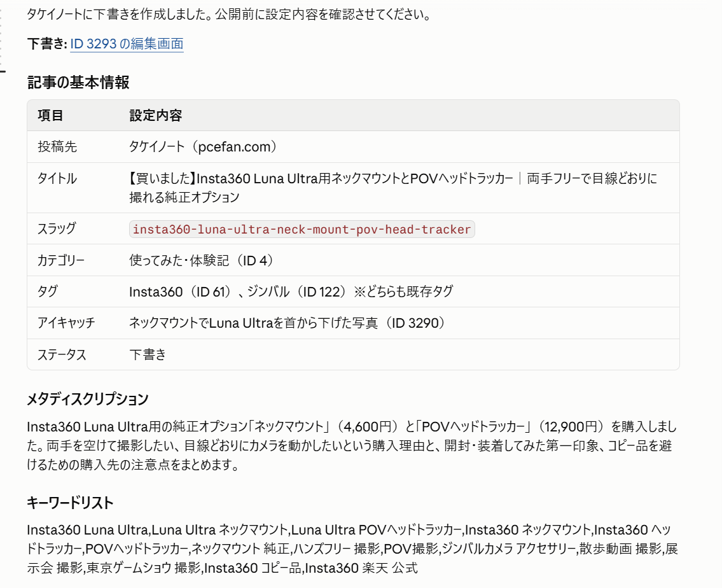Click the meta description paragraph starting Insta360 Luna Ultra用の純正オプション
The width and height of the screenshot is (722, 588).
pyautogui.click(x=352, y=445)
